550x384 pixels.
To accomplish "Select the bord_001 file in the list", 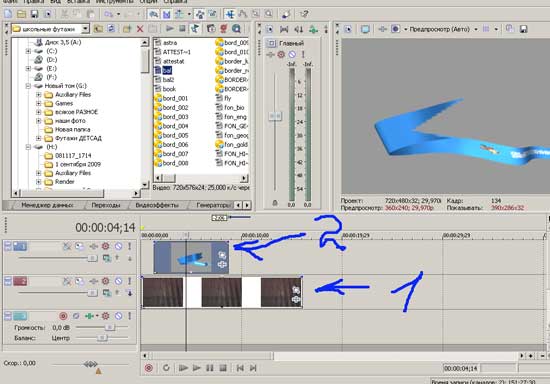I will click(175, 99).
